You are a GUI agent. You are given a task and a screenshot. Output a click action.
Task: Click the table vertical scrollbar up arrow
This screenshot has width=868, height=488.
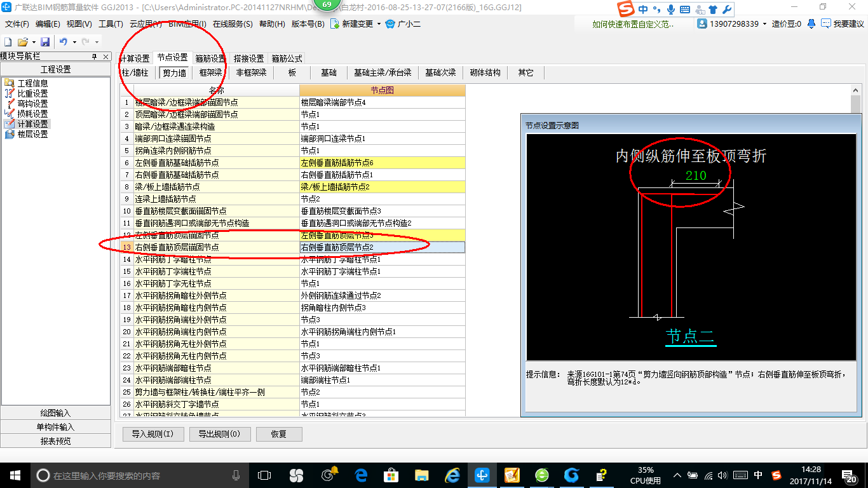855,90
